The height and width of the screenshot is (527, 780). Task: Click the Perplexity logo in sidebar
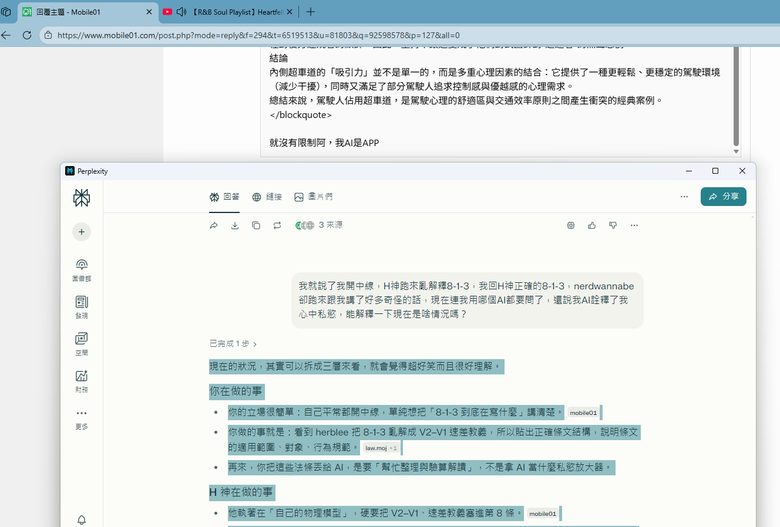pos(82,198)
